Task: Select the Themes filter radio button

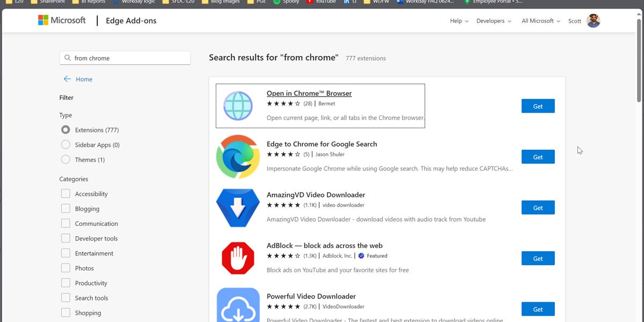Action: 65,159
